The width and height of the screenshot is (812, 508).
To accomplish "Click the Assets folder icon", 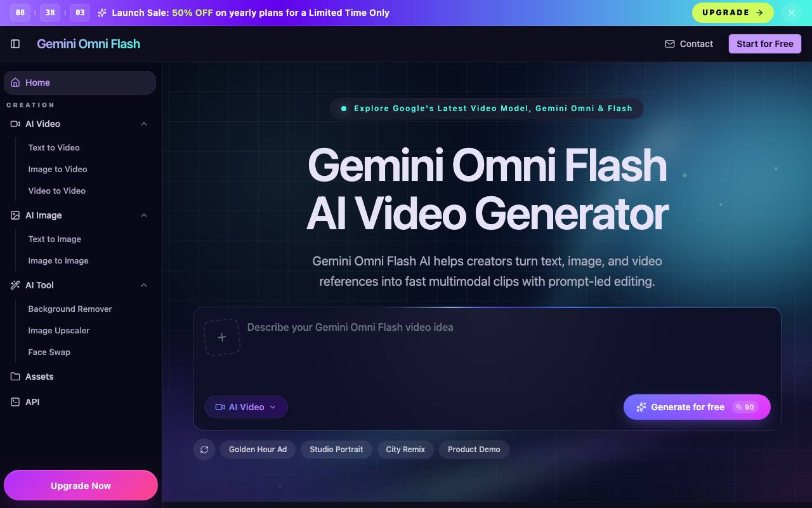I will coord(15,377).
